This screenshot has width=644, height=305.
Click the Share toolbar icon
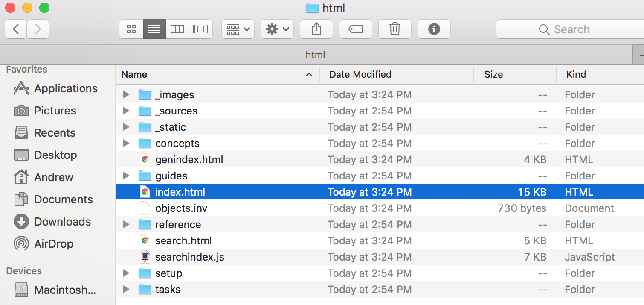tap(316, 29)
